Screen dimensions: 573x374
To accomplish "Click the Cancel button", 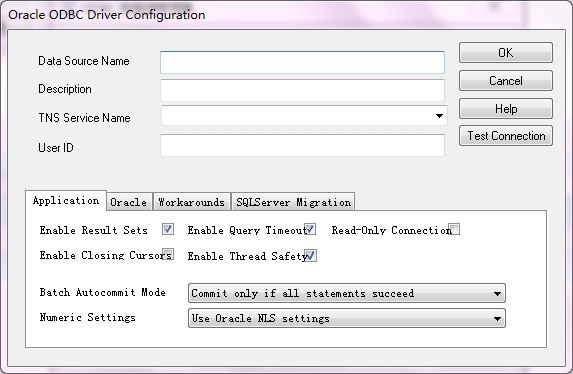I will [506, 80].
